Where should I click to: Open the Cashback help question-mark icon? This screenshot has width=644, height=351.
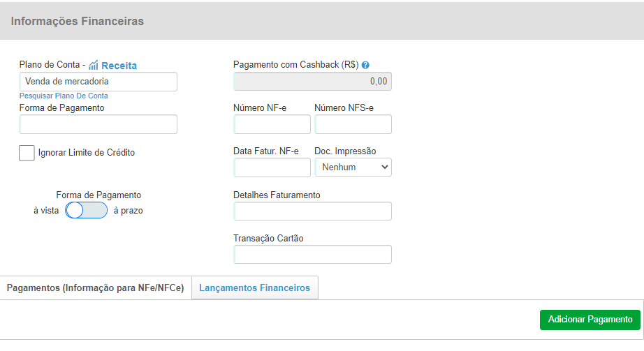coord(365,65)
